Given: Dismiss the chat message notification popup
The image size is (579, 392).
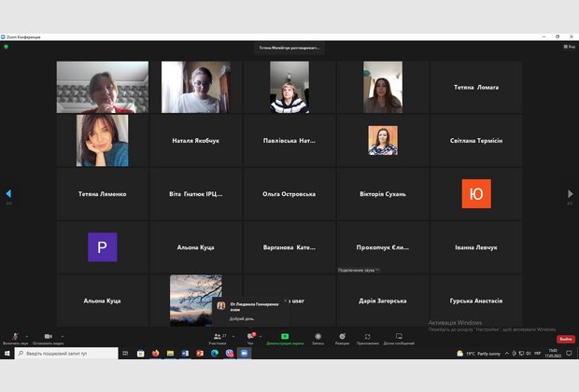Looking at the screenshot, I should pyautogui.click(x=285, y=301).
